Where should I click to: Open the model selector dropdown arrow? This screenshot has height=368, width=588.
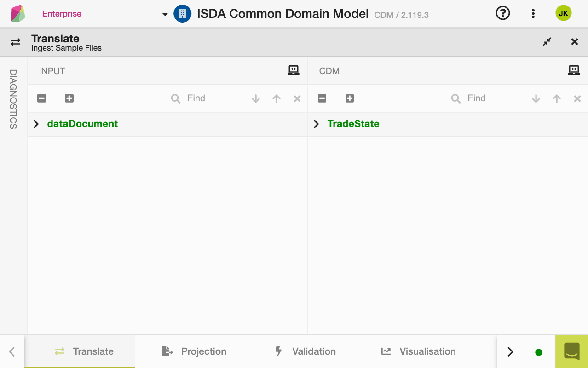[165, 14]
